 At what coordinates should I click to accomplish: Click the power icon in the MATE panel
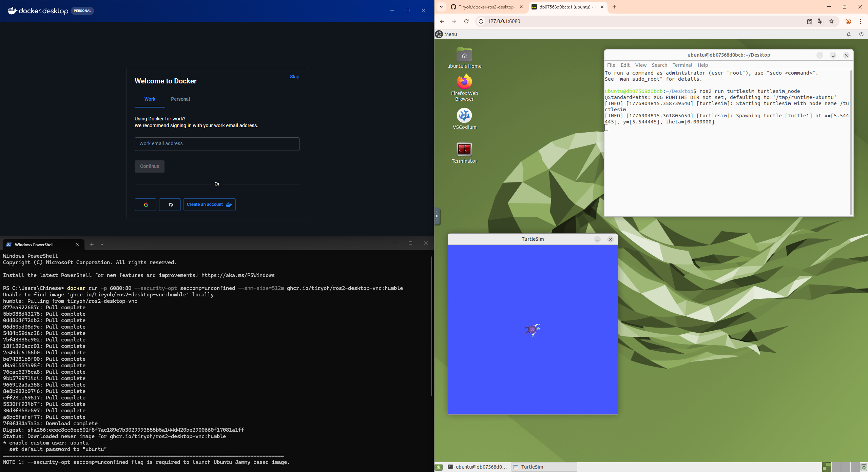point(861,34)
